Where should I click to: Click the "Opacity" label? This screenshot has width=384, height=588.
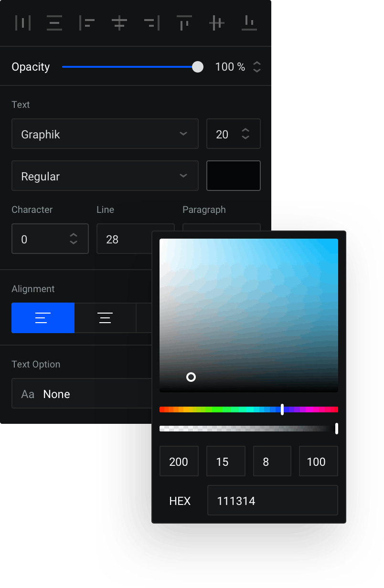31,67
